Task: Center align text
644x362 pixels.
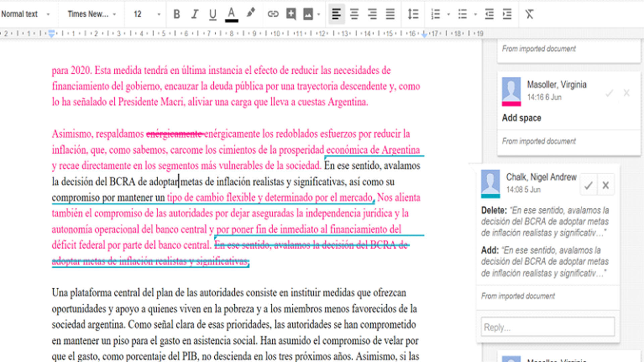Action: click(354, 14)
